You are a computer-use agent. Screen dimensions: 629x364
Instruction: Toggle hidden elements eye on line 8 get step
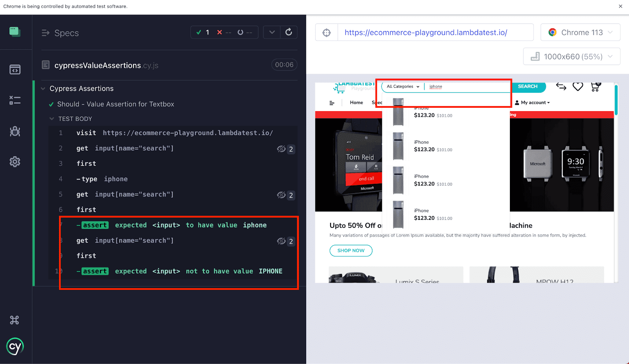point(281,241)
